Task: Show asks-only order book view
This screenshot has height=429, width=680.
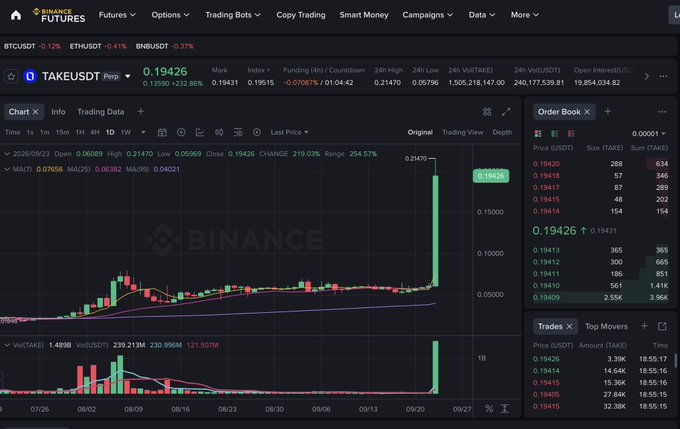Action: point(571,134)
